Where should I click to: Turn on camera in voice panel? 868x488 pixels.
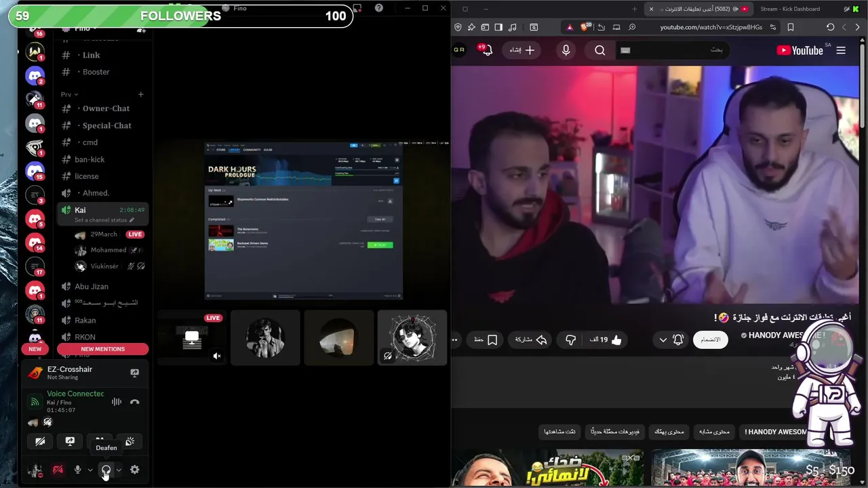(40, 441)
